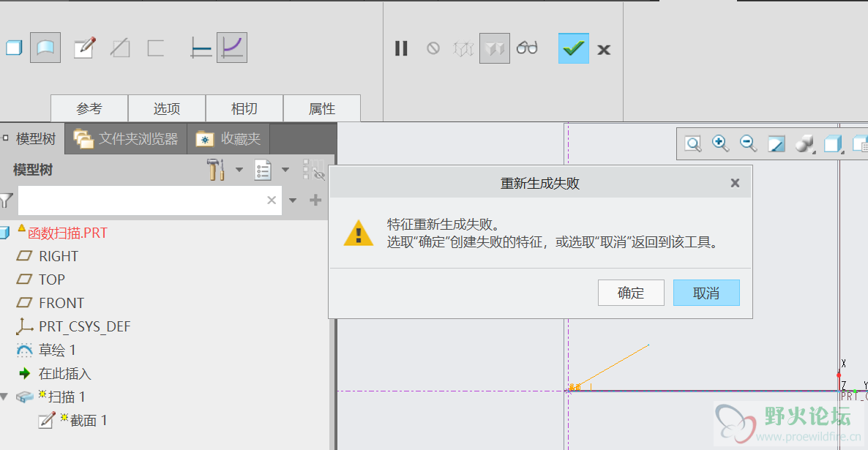Switch to the 文件夹浏览器 tab
The image size is (868, 450).
(x=126, y=138)
